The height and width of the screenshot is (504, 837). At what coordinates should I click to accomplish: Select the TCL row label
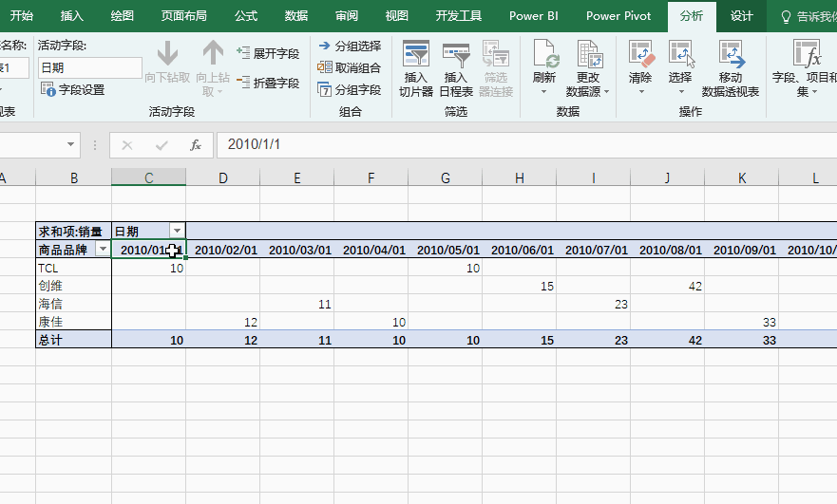coord(74,268)
